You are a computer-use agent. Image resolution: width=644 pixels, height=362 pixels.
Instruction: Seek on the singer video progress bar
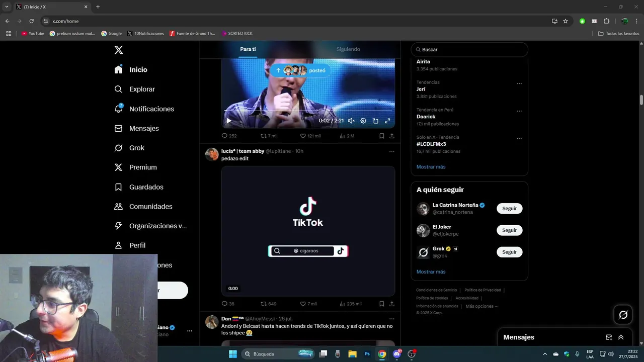pyautogui.click(x=308, y=111)
